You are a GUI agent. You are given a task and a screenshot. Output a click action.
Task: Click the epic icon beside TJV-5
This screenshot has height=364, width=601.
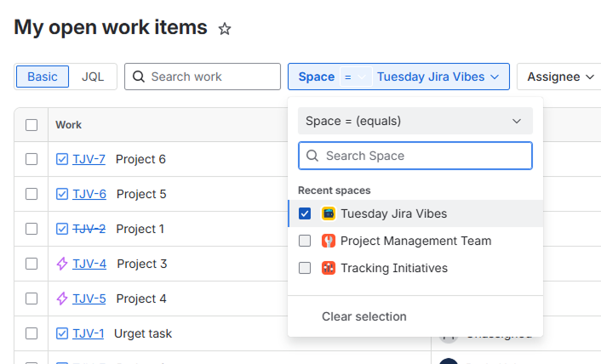point(62,299)
